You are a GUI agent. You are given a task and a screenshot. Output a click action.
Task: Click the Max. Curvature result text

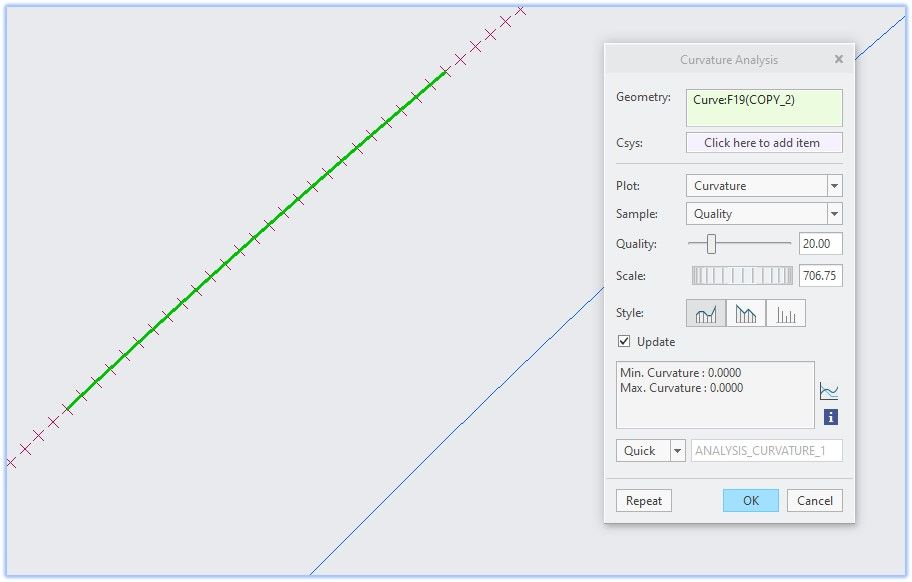[682, 388]
